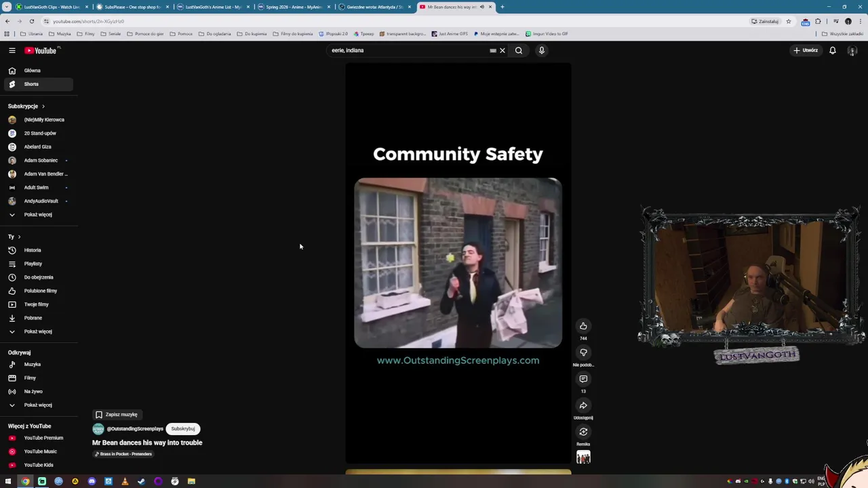Switch to Spring 2026 - Anime tab

[x=293, y=7]
